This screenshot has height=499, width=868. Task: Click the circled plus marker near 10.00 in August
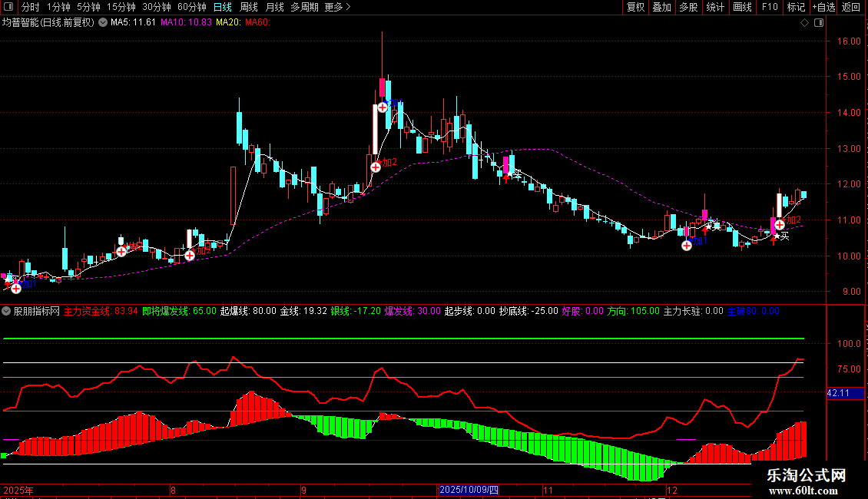[190, 255]
